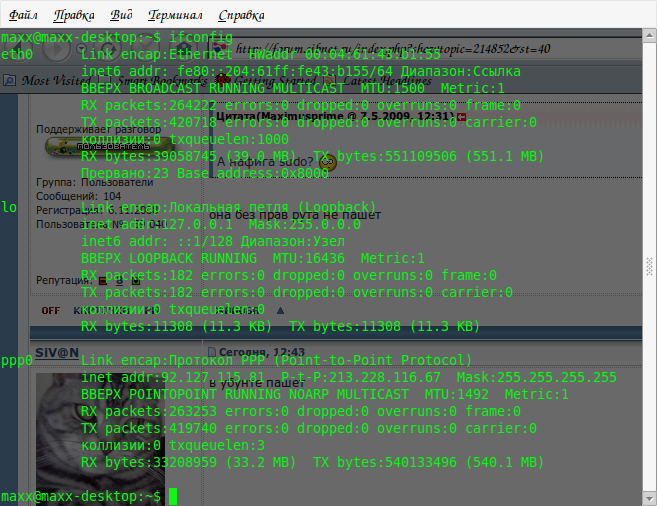Click the 'eth0' interface name
This screenshot has height=506, width=657.
pyautogui.click(x=17, y=54)
